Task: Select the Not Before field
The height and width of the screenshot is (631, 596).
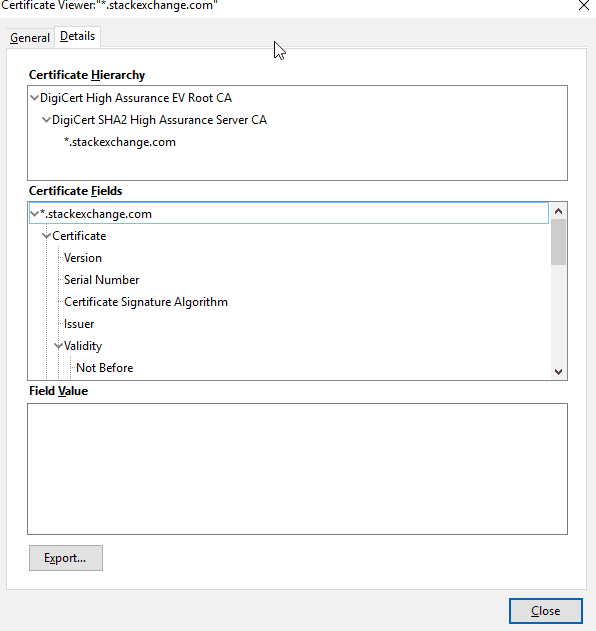Action: [105, 368]
